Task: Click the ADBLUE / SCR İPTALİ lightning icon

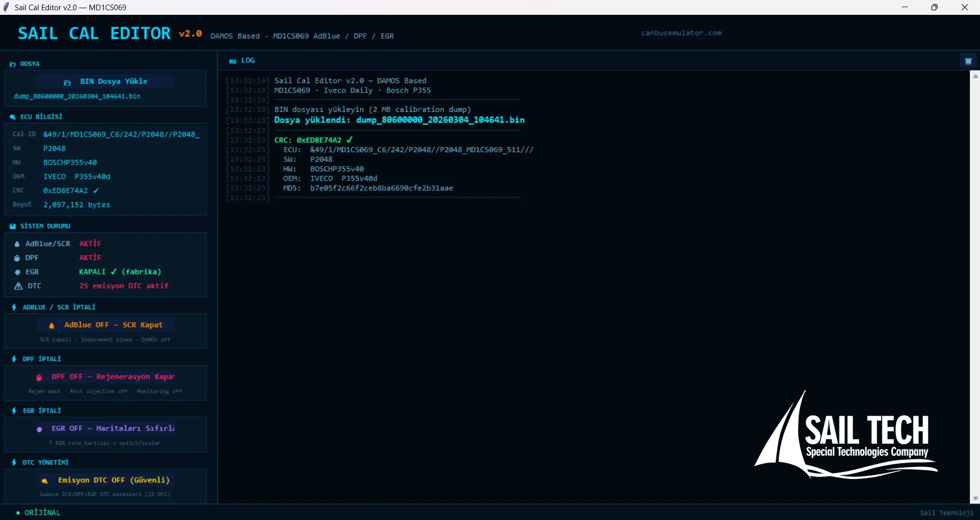Action: click(14, 307)
